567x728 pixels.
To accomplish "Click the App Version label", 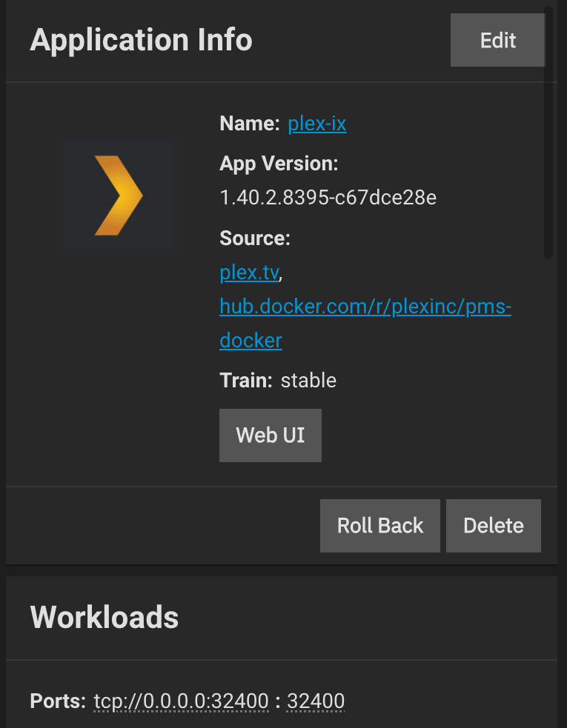I will click(x=279, y=164).
